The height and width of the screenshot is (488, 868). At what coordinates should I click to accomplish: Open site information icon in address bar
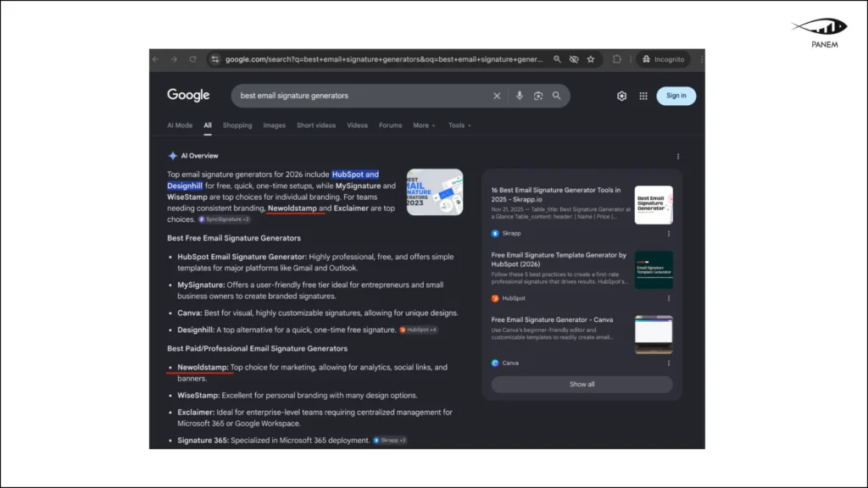tap(214, 59)
